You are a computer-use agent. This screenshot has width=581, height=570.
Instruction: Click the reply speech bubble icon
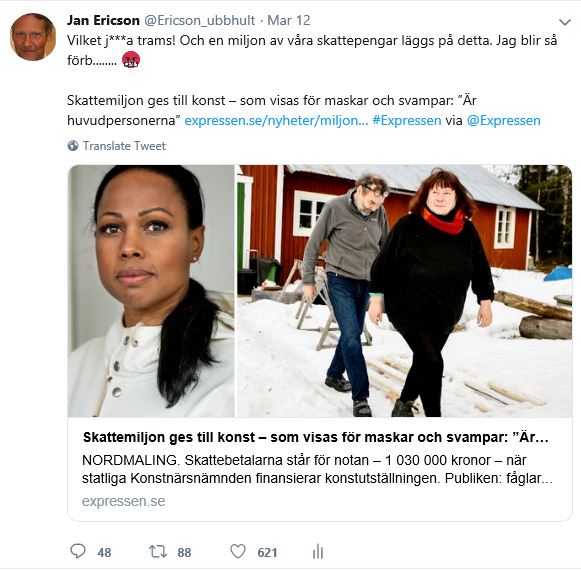[78, 551]
